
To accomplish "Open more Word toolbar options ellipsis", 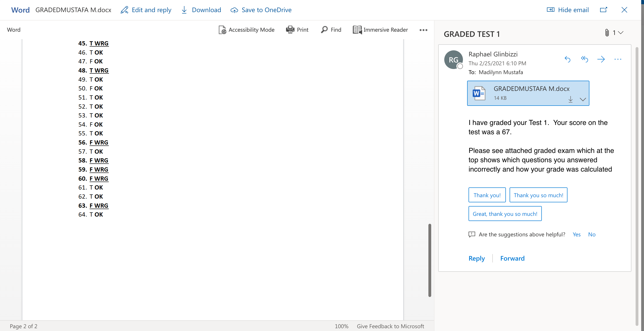I will (423, 30).
